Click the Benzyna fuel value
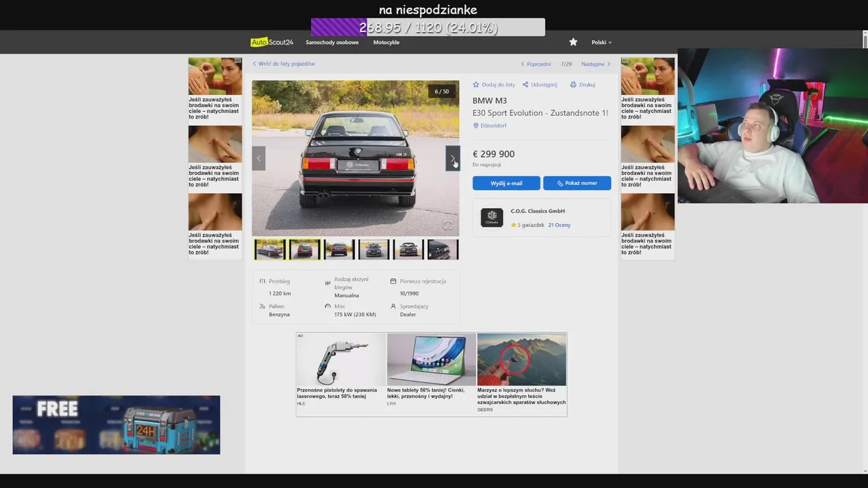This screenshot has width=868, height=488. (279, 314)
